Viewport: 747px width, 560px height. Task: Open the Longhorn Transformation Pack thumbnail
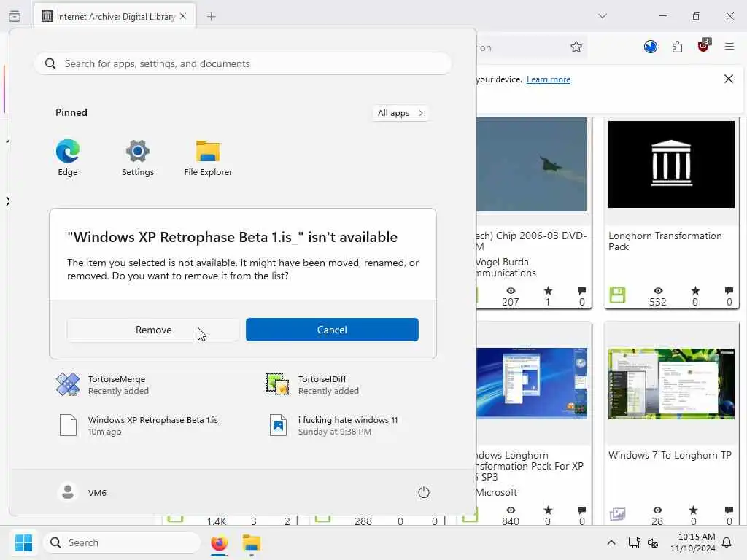671,164
